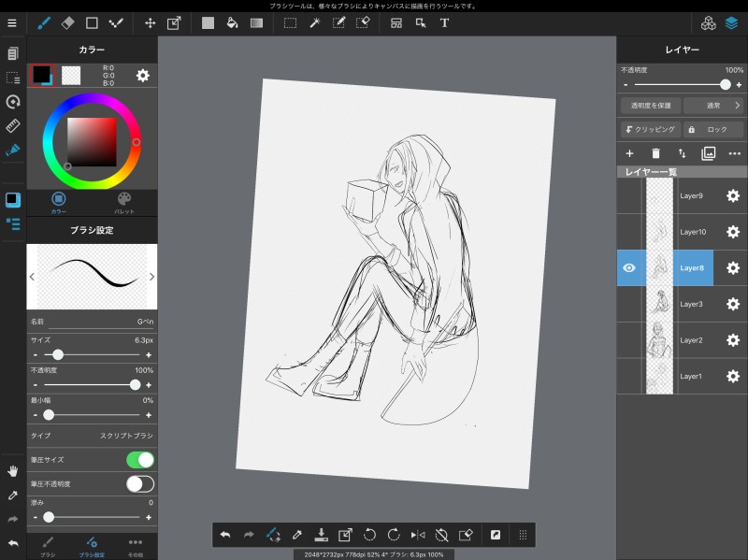This screenshot has width=748, height=560.
Task: Delete layer using the trash icon
Action: pyautogui.click(x=655, y=153)
